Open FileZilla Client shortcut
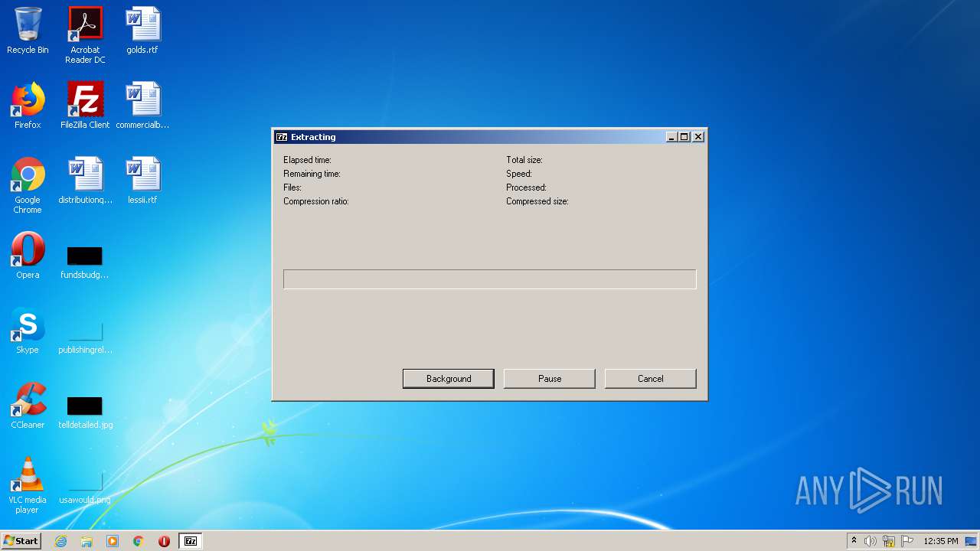 [85, 106]
